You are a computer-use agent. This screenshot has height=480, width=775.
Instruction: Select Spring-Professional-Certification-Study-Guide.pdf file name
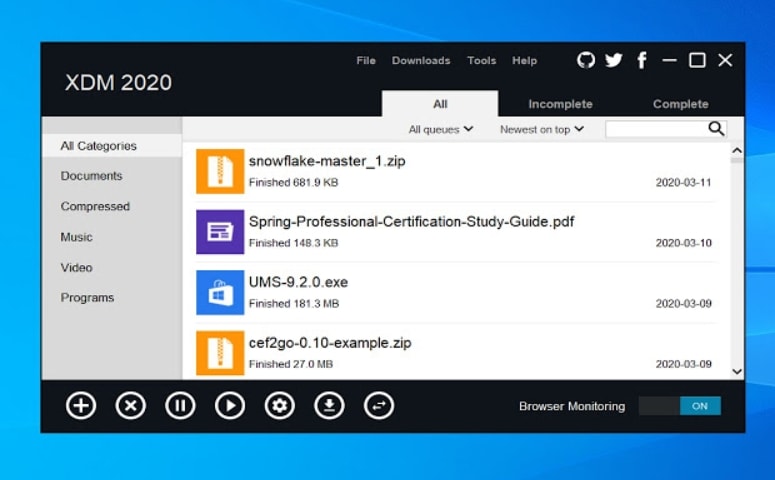[x=411, y=221]
